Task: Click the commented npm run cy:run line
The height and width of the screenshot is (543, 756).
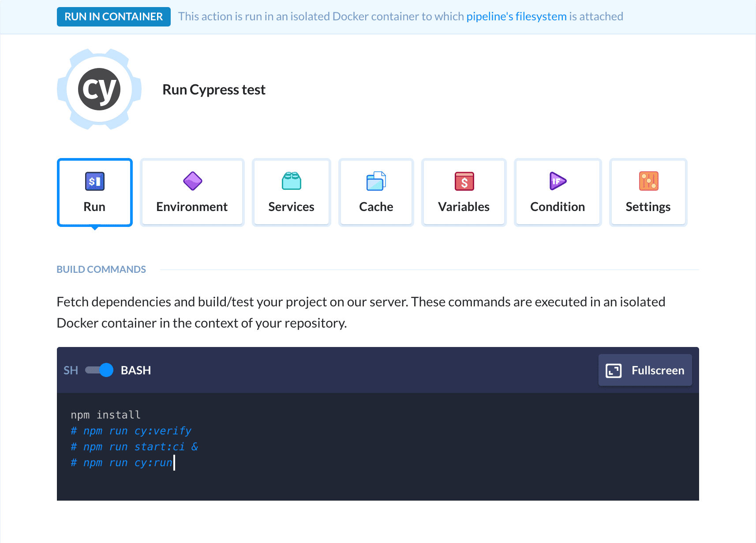Action: pyautogui.click(x=122, y=463)
